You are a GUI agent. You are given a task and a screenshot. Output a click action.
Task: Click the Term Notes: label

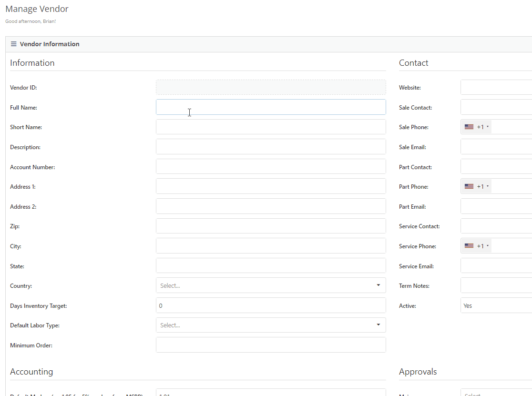click(x=414, y=286)
